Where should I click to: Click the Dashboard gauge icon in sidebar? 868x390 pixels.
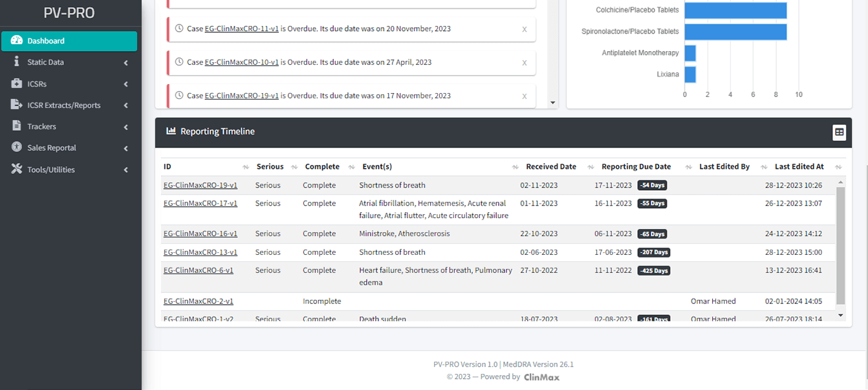[x=17, y=41]
